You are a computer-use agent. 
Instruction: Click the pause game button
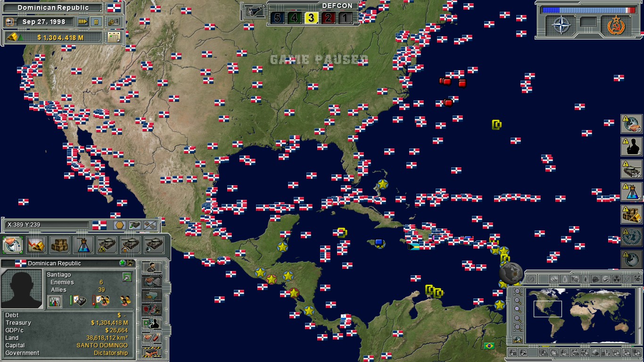[x=96, y=22]
